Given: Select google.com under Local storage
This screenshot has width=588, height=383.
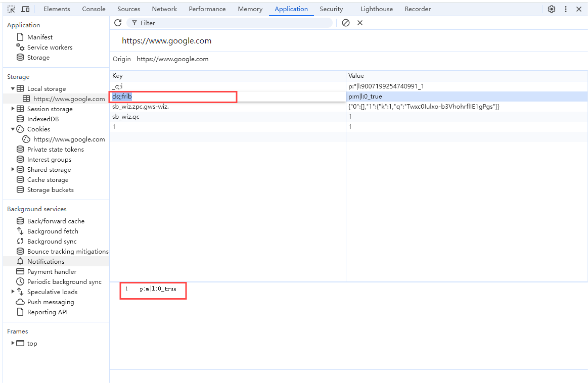Looking at the screenshot, I should (x=69, y=99).
